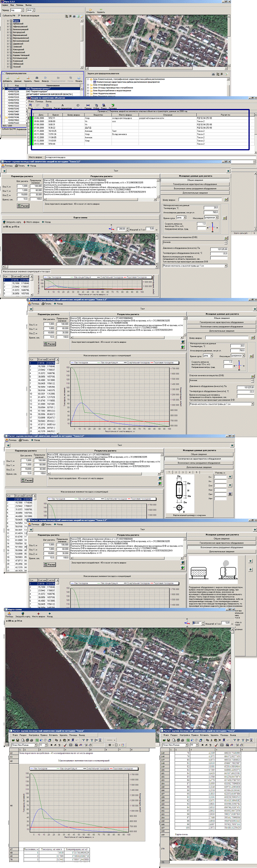Click Загрузить карту in the Карта-схема window

pos(22,616)
